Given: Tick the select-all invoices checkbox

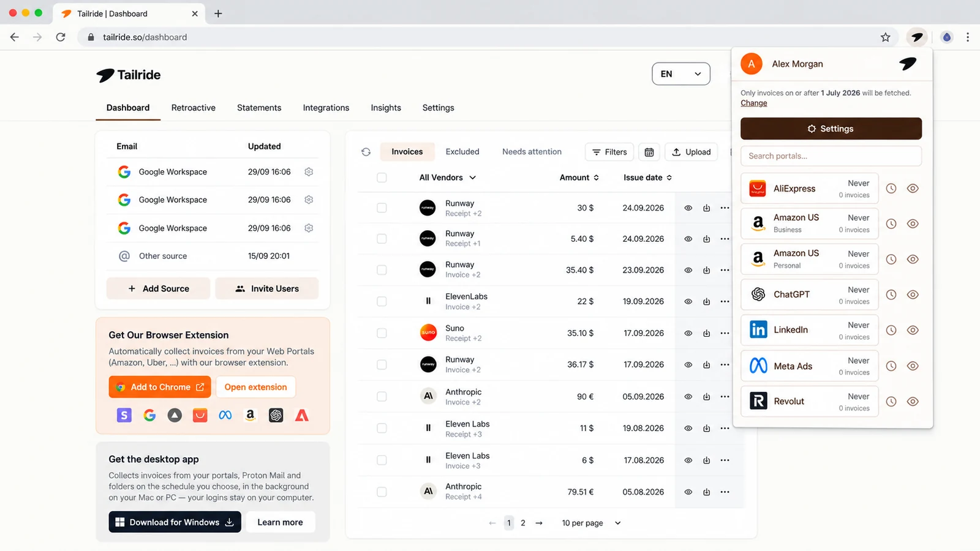Looking at the screenshot, I should point(382,178).
